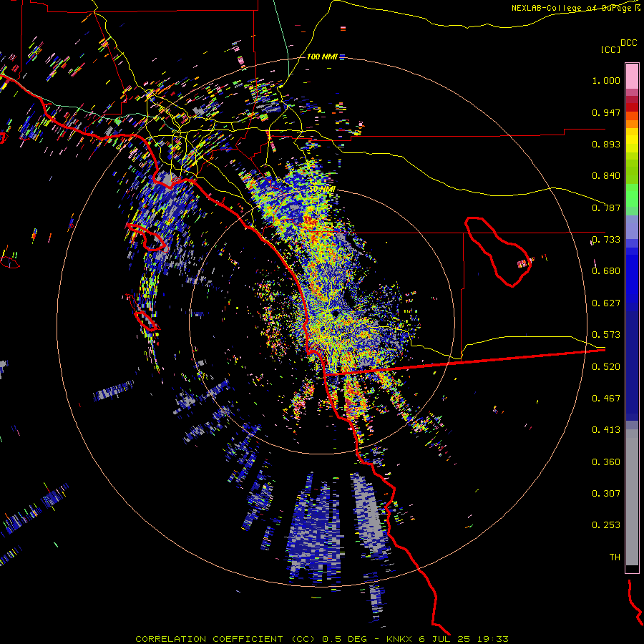644x644 pixels.
Task: Click the TH threshold label
Action: click(615, 557)
